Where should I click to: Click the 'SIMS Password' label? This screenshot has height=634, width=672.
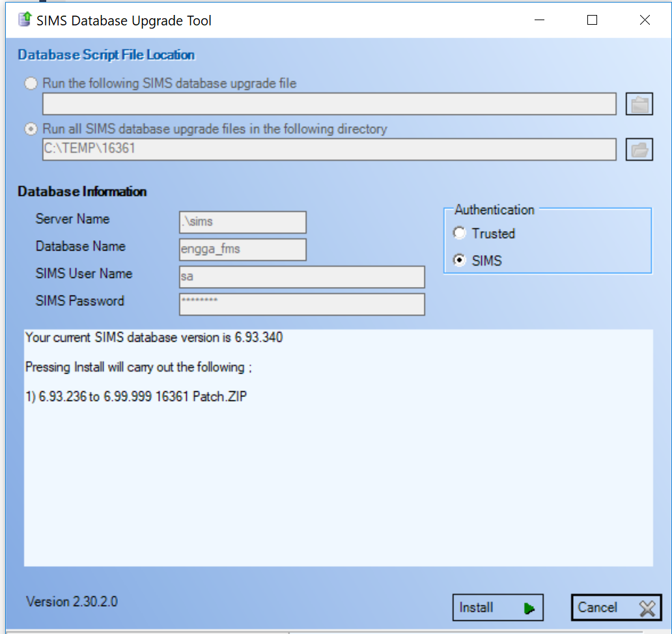click(79, 301)
